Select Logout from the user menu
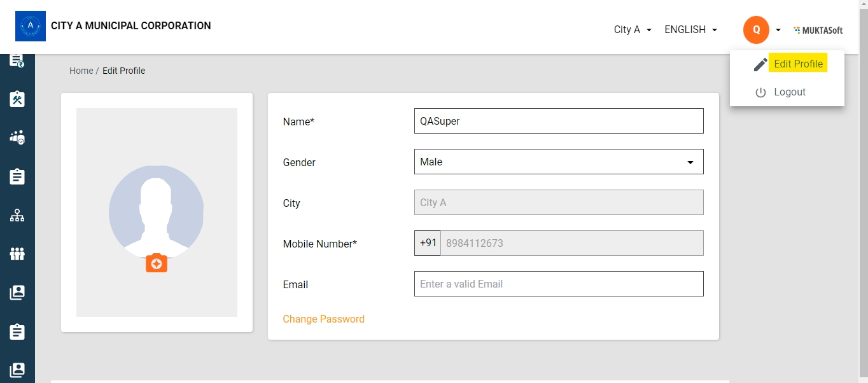Image resolution: width=868 pixels, height=383 pixels. 789,92
